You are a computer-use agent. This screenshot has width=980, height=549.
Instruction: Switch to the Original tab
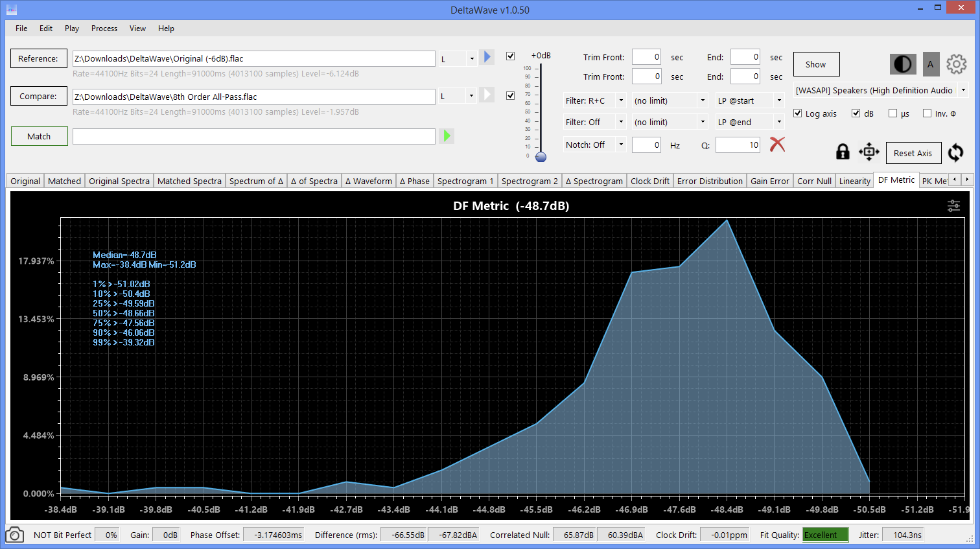tap(25, 181)
